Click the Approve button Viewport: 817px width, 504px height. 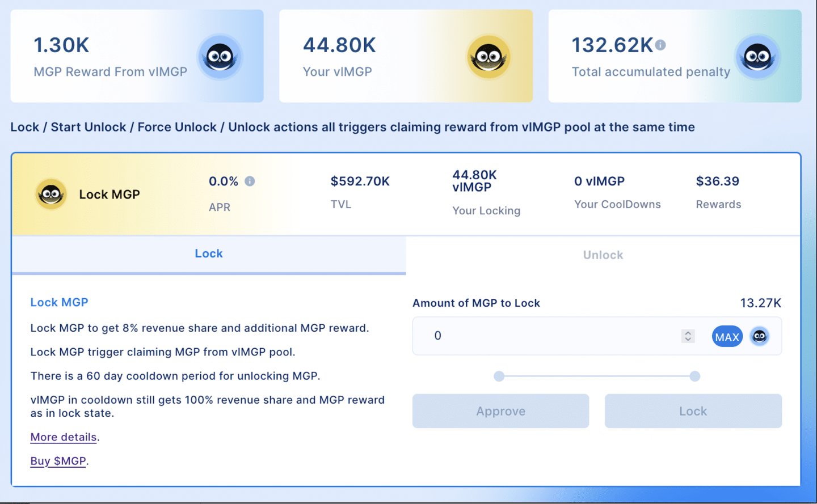pyautogui.click(x=500, y=411)
